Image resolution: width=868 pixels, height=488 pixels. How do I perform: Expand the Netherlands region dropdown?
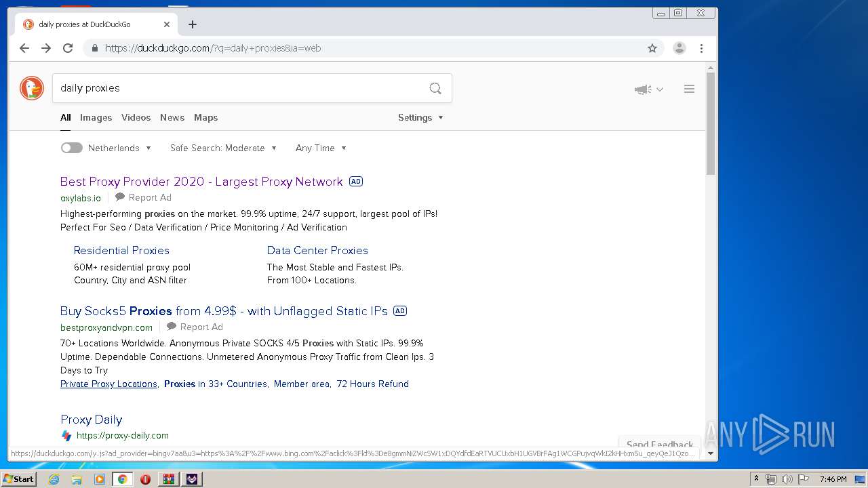120,148
